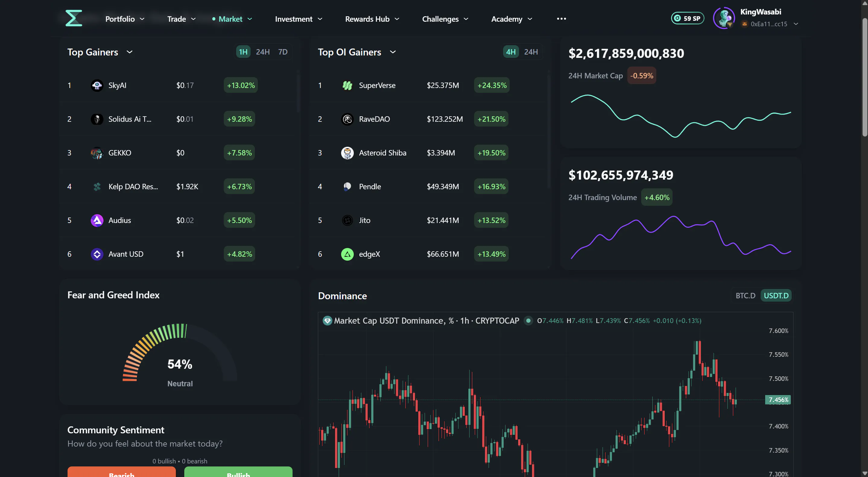Select 1H timeframe for Top Gainers
Image resolution: width=868 pixels, height=477 pixels.
tap(243, 52)
